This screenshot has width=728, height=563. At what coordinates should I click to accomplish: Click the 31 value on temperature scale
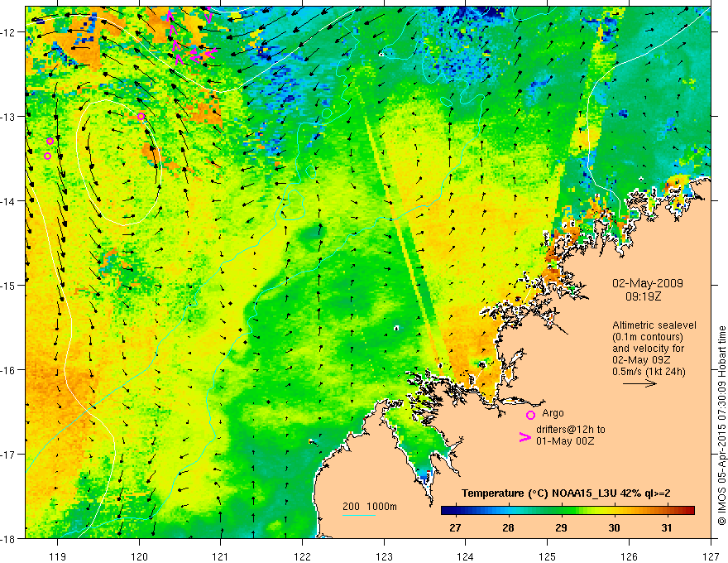click(667, 527)
